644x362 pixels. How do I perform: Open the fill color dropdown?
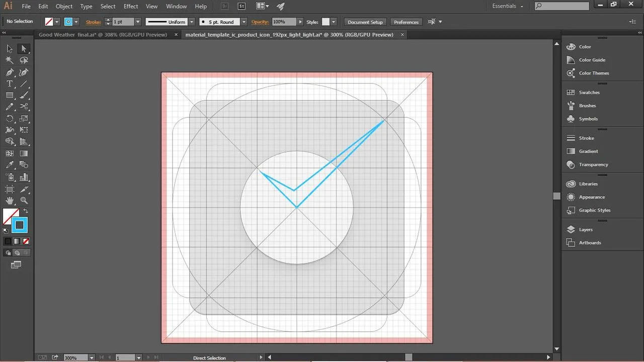(57, 22)
